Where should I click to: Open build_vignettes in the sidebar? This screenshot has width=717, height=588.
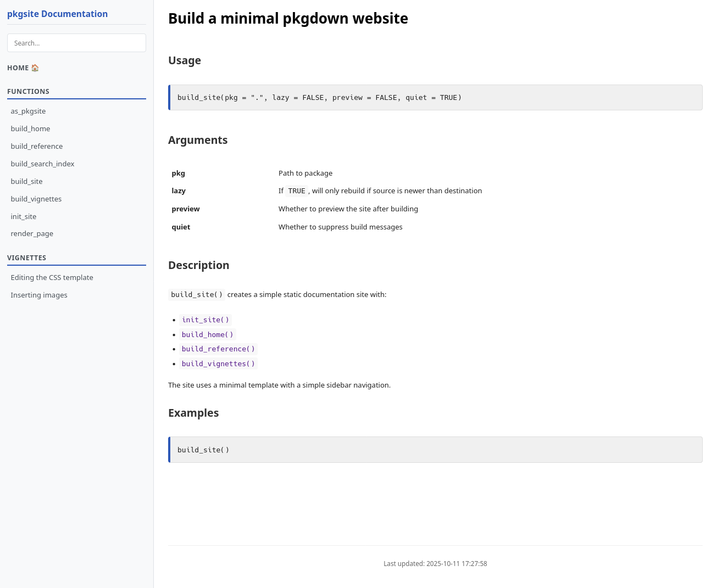click(x=36, y=199)
